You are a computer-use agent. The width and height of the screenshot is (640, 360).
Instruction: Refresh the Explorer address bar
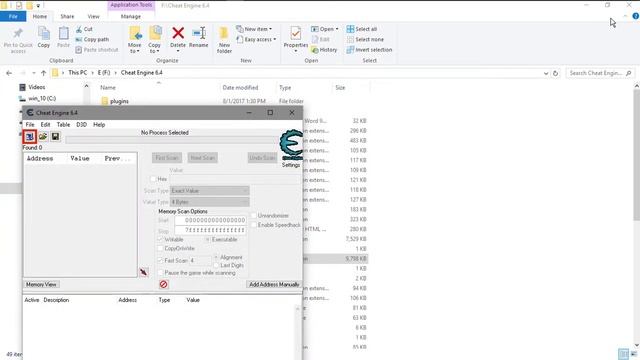(555, 73)
